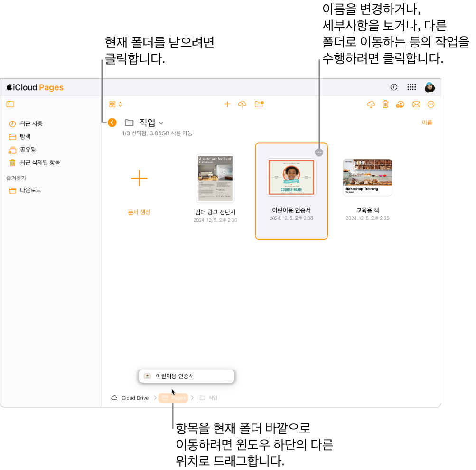
Task: Click the 어린이용 인증서 name under thumbnail
Action: pos(291,210)
